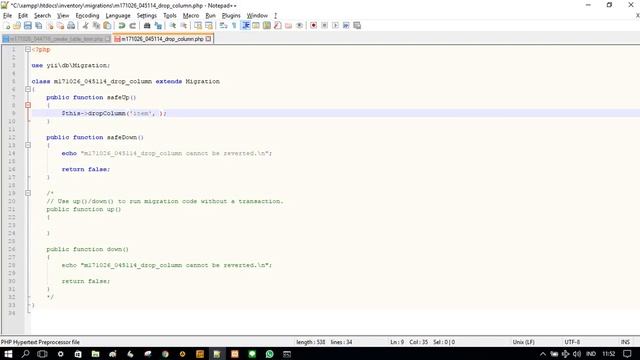Open the Replace dialog icon
Image resolution: width=640 pixels, height=360 pixels.
(158, 26)
